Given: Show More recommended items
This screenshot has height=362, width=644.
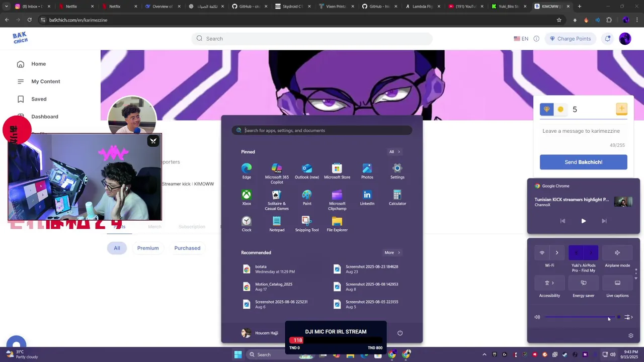Looking at the screenshot, I should tap(392, 252).
